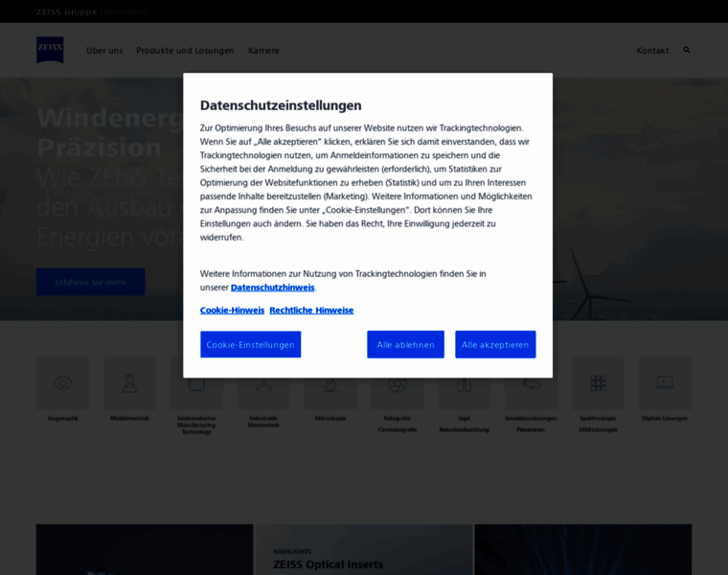Click the Cookie-Einstellungen button
Viewport: 728px width, 575px height.
tap(251, 345)
